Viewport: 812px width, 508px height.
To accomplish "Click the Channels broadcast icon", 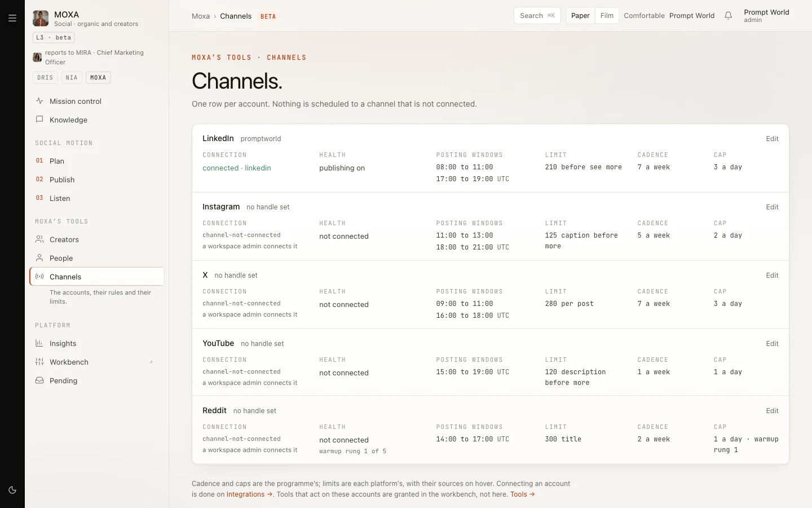I will pos(39,277).
